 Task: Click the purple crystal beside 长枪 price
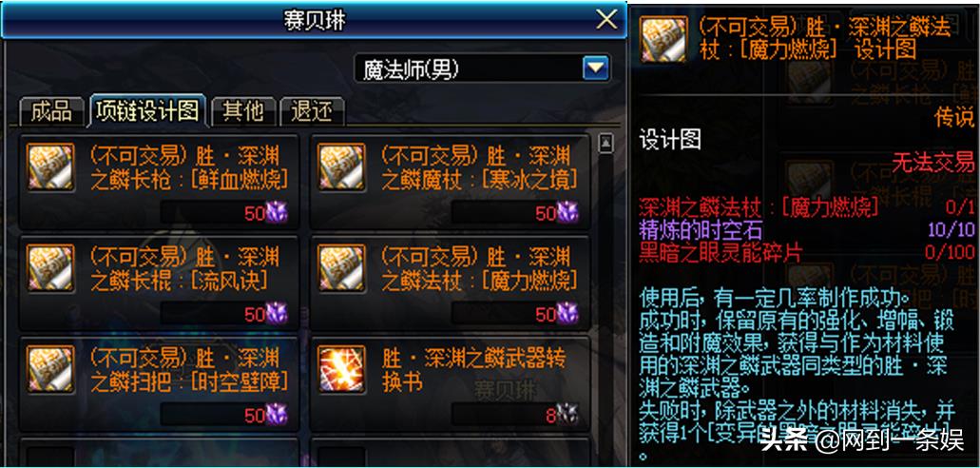[x=277, y=213]
